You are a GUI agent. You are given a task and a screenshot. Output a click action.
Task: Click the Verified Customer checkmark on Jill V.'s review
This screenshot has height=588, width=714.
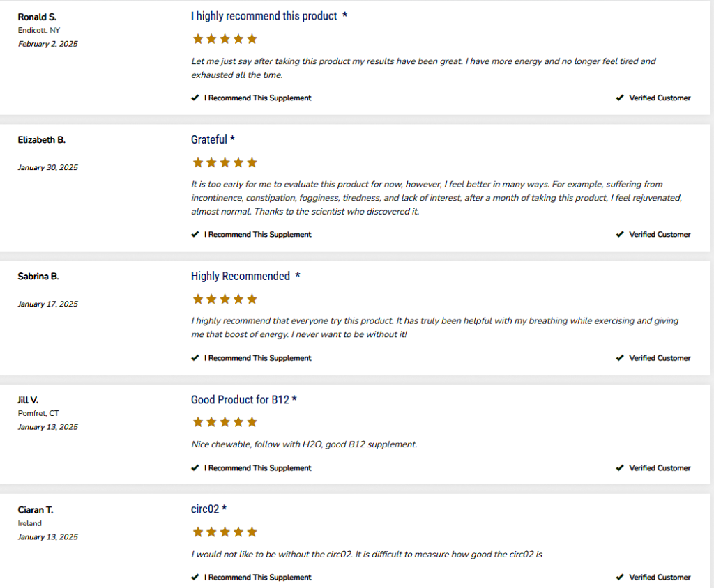pyautogui.click(x=620, y=468)
